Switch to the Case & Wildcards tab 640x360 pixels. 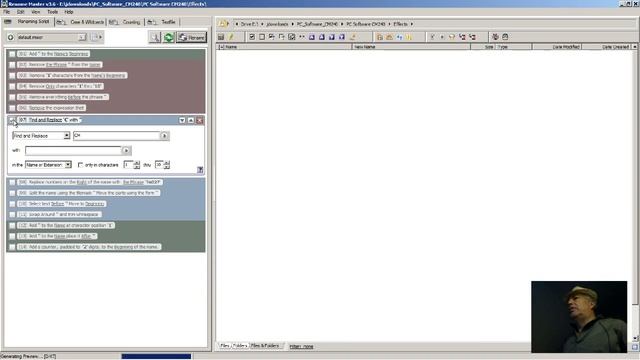point(80,22)
